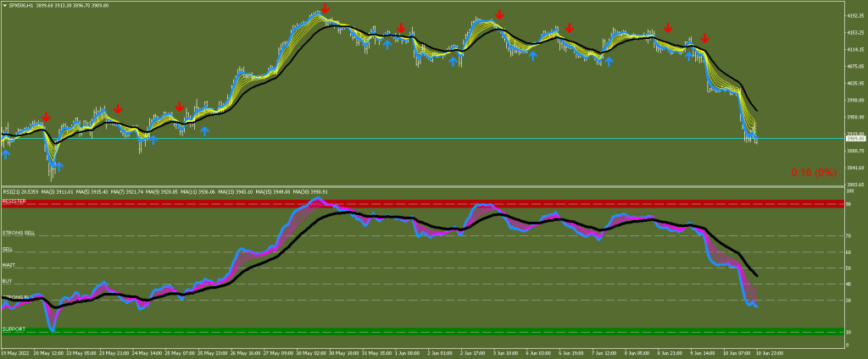868x359 pixels.
Task: Select the SPX500,H1 chart title text
Action: pos(22,5)
